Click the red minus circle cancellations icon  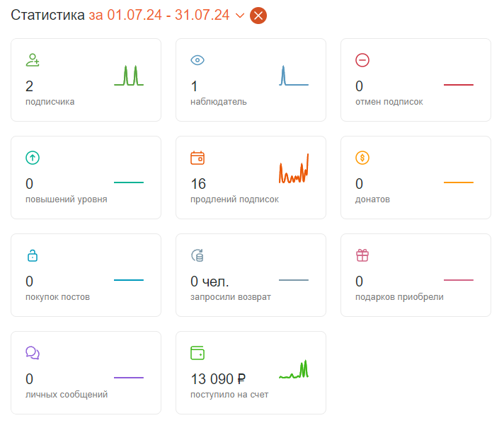362,60
